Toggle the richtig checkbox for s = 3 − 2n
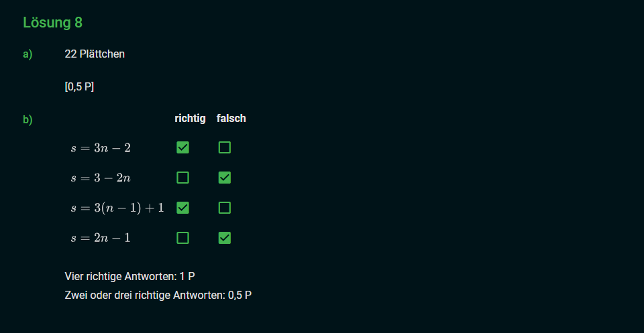 [x=182, y=178]
